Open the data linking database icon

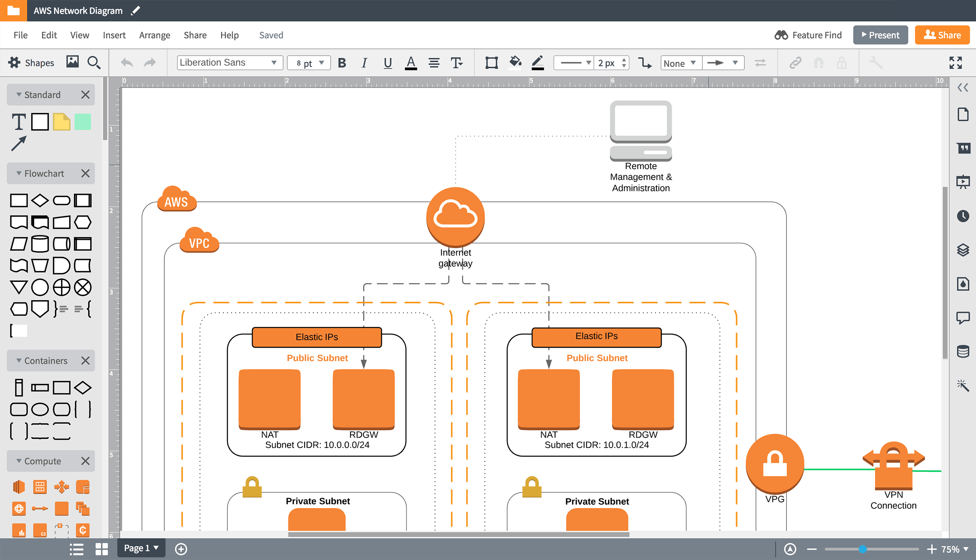(963, 351)
